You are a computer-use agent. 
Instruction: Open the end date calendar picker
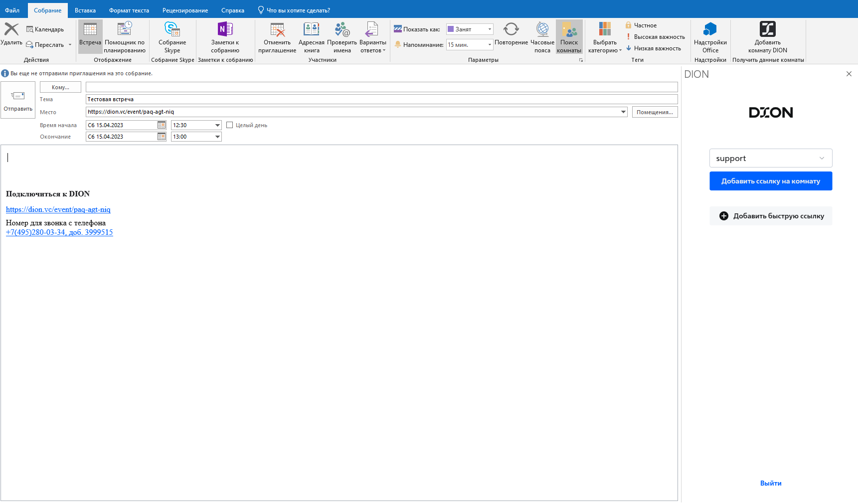tap(162, 137)
